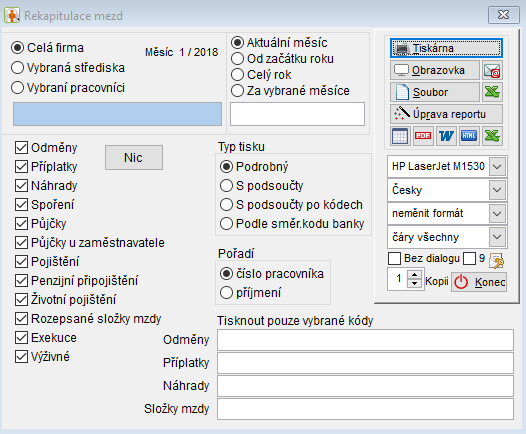Enable the Bez dialogu checkbox
This screenshot has width=526, height=434.
(x=394, y=259)
